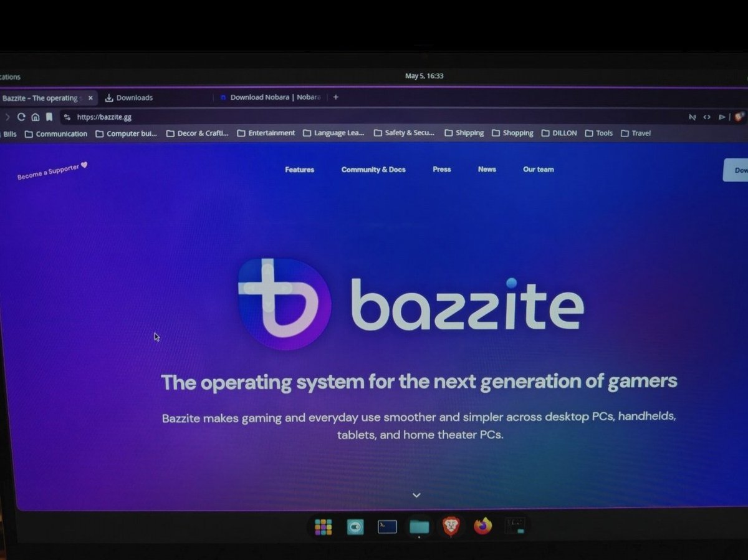This screenshot has height=560, width=748.
Task: Open the Community & Docs nav item
Action: (x=373, y=170)
